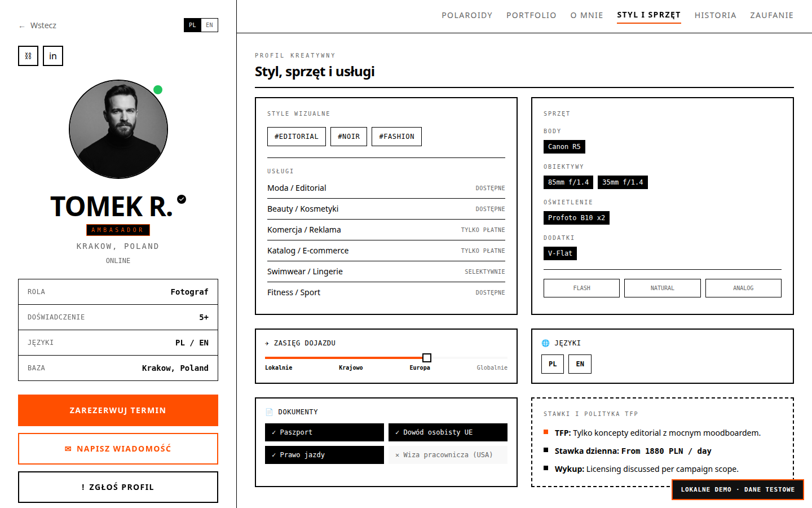812x508 pixels.
Task: Open the ZAUFANIE tab
Action: pyautogui.click(x=771, y=15)
